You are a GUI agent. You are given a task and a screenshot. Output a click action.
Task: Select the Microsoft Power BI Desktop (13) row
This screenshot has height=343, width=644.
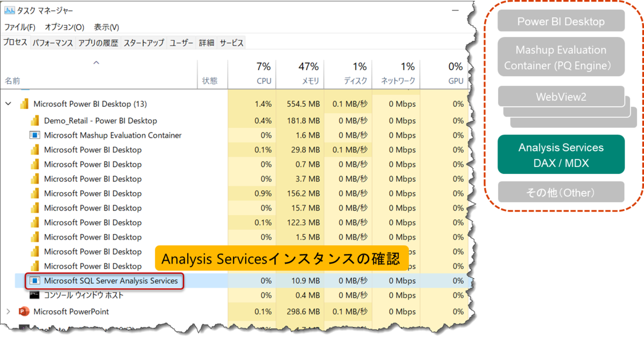[x=233, y=104]
